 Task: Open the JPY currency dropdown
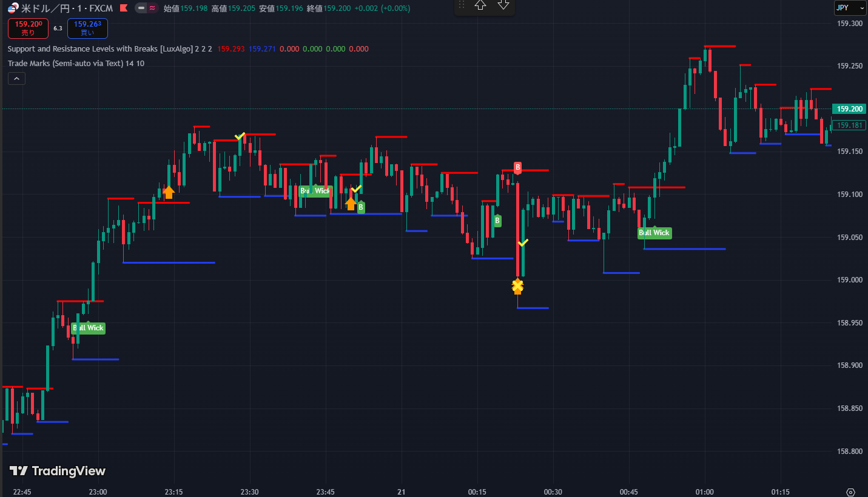coord(850,8)
